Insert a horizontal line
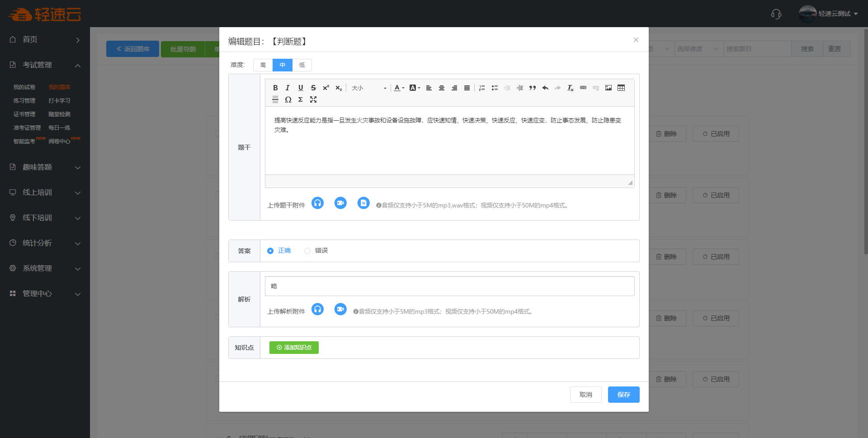 [x=275, y=99]
